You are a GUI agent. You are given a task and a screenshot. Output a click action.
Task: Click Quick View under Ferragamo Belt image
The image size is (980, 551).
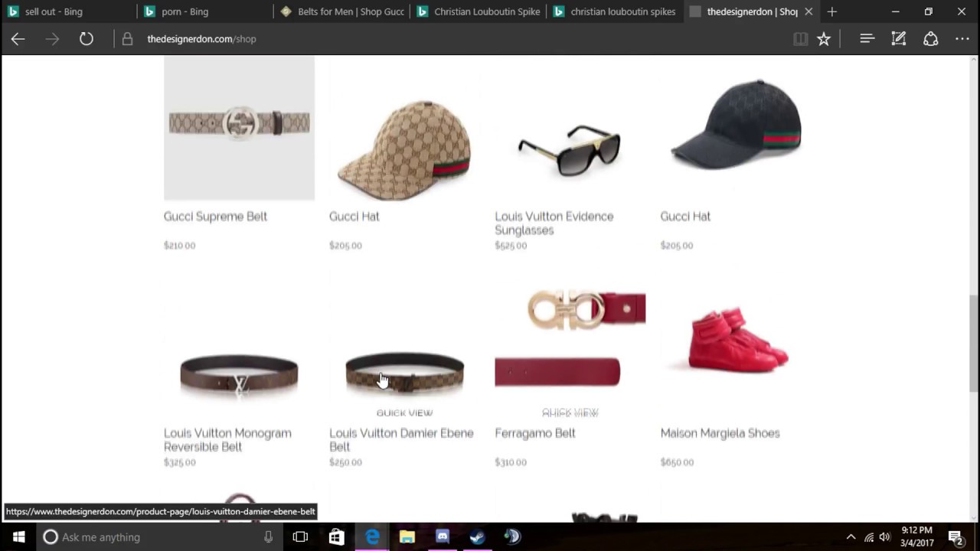tap(570, 413)
